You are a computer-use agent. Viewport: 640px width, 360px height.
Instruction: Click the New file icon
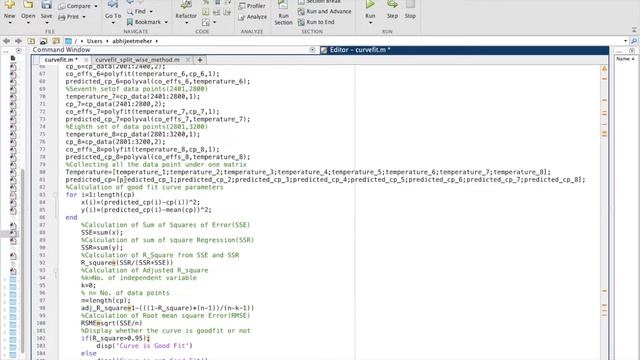9,4
